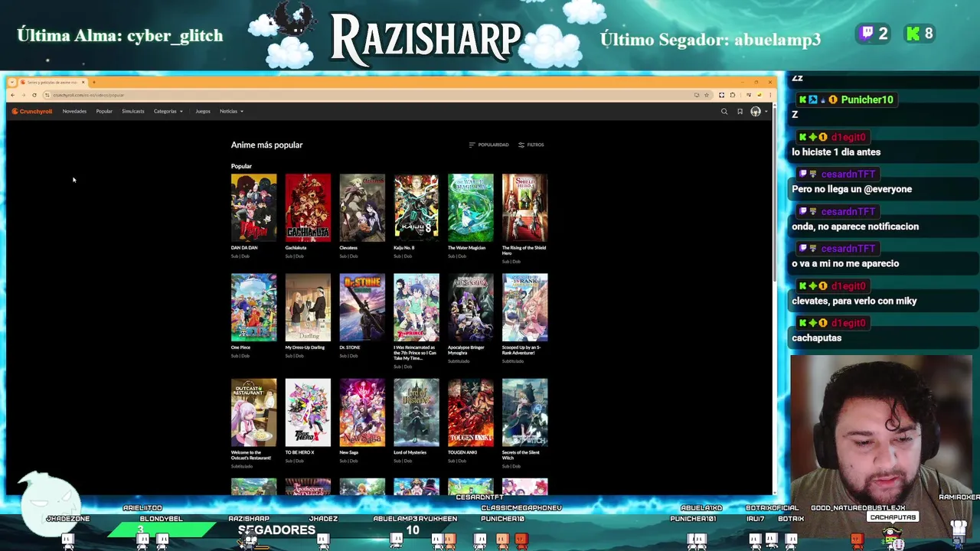Image resolution: width=980 pixels, height=551 pixels.
Task: Click the 'Anime más popular' heading
Action: click(x=266, y=145)
